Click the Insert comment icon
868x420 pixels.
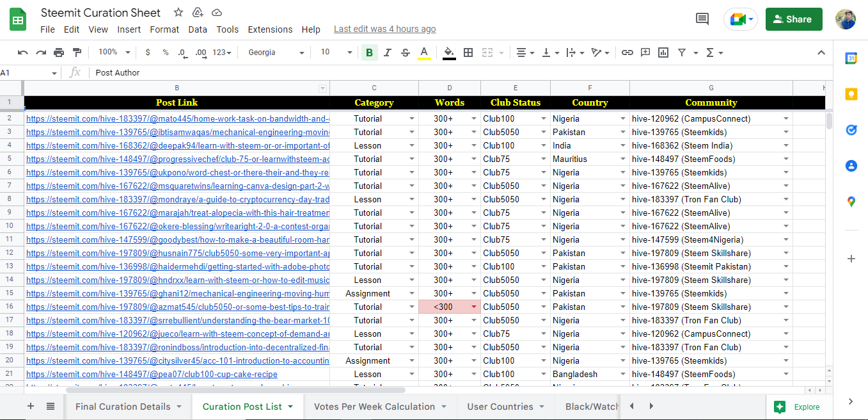[x=645, y=52]
